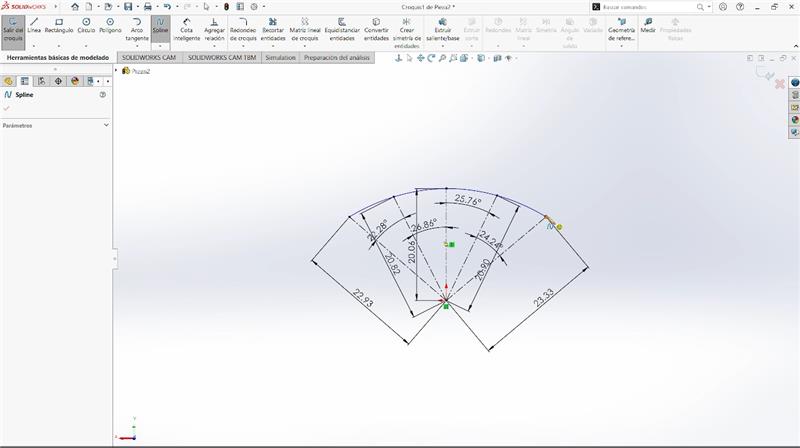Switch to Herramientas básicas de modelado tab

point(58,58)
